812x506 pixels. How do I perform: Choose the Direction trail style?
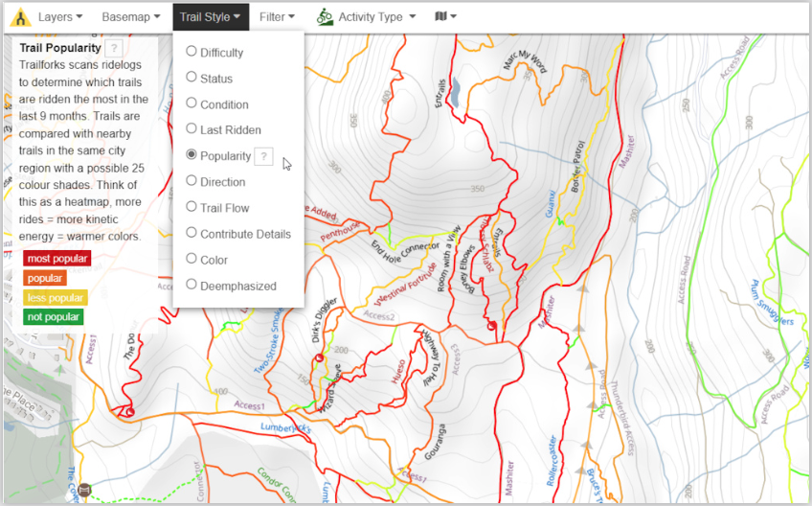pyautogui.click(x=216, y=181)
